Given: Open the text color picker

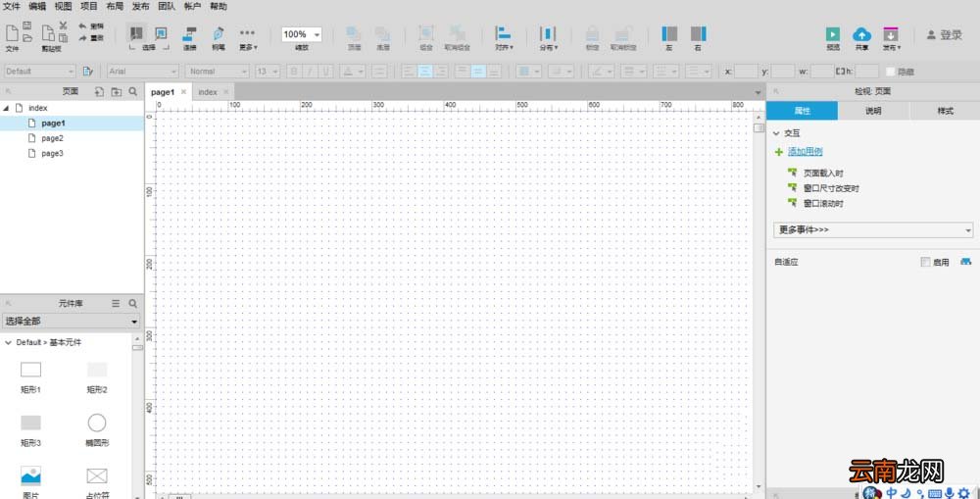Looking at the screenshot, I should point(354,72).
